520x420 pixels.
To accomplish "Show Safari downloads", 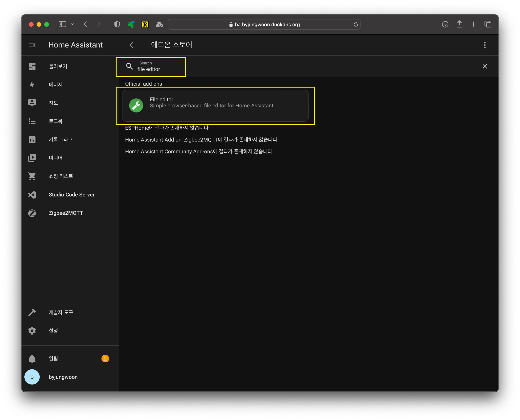I will 445,24.
